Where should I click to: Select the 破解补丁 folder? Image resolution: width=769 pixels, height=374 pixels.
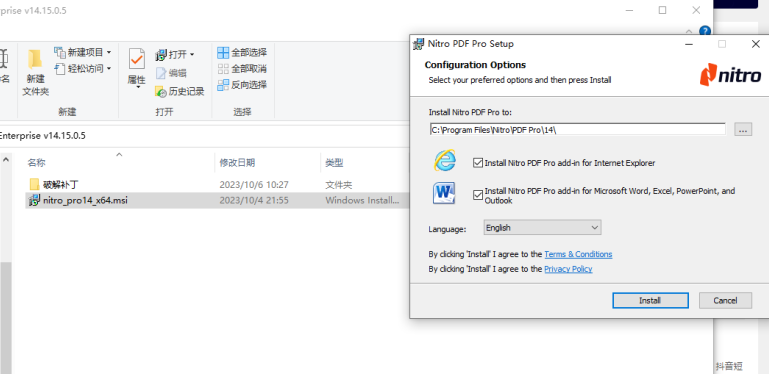tap(54, 185)
